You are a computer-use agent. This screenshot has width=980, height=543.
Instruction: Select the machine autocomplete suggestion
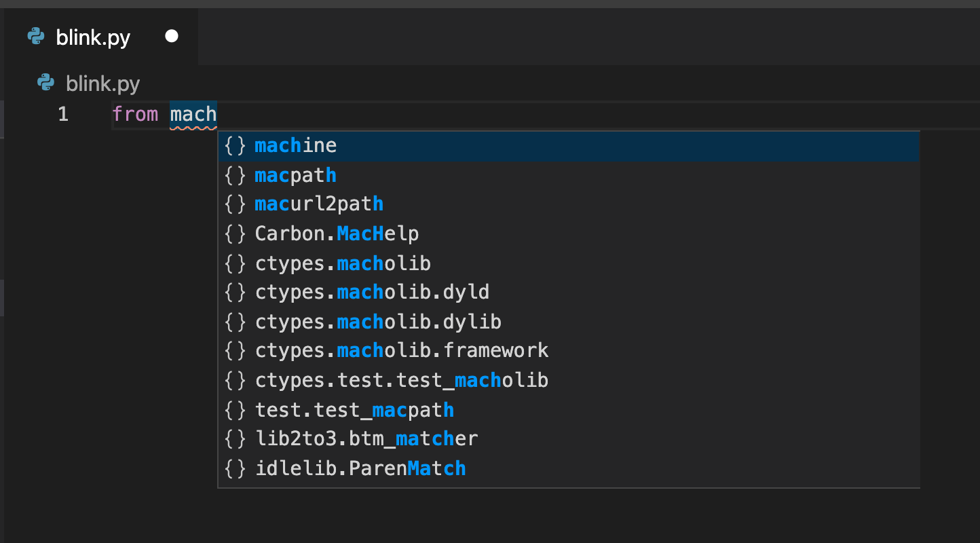pyautogui.click(x=296, y=146)
